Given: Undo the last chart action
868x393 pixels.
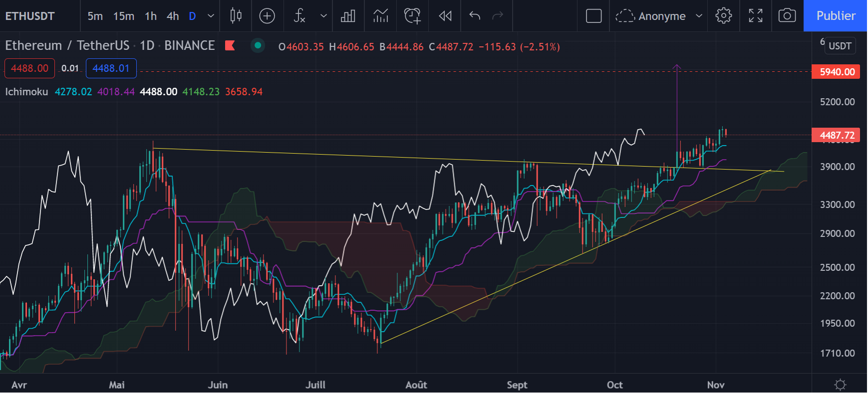Looking at the screenshot, I should pyautogui.click(x=475, y=16).
